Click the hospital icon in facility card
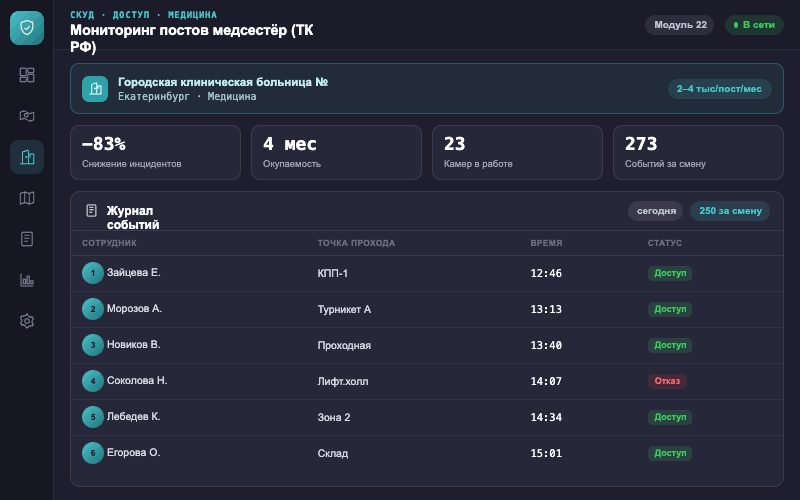 (95, 89)
